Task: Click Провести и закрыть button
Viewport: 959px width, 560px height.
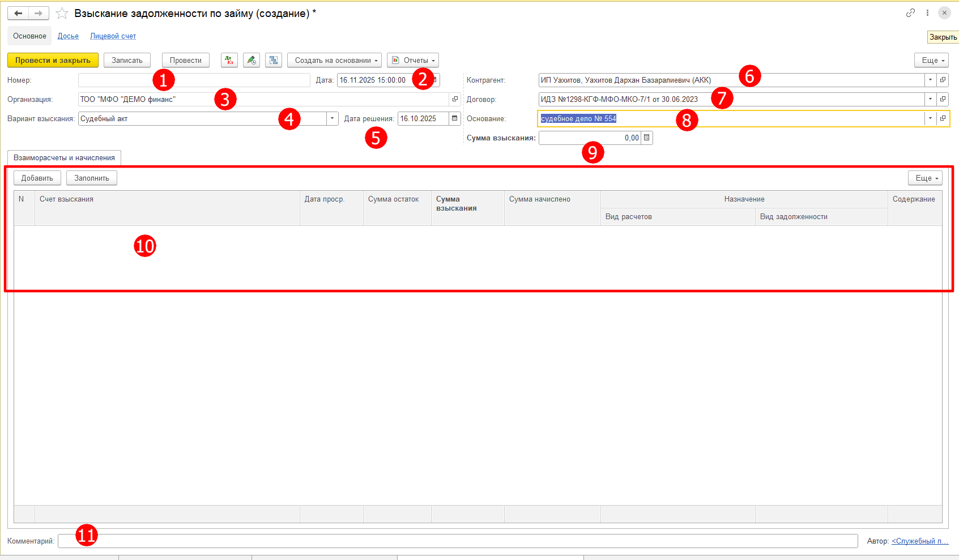Action: pos(53,60)
